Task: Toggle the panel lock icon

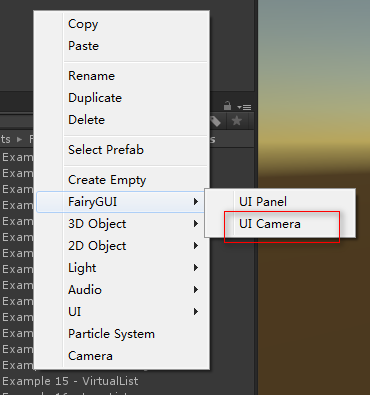Action: coord(228,106)
